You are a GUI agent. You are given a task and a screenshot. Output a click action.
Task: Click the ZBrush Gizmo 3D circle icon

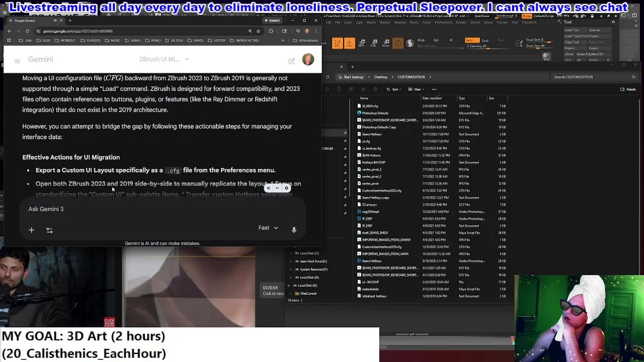398,43
